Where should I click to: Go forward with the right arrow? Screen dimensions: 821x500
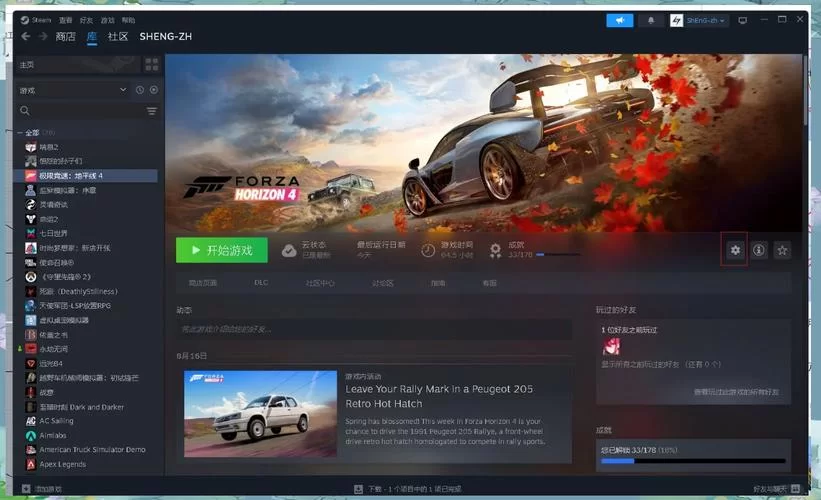[x=43, y=36]
